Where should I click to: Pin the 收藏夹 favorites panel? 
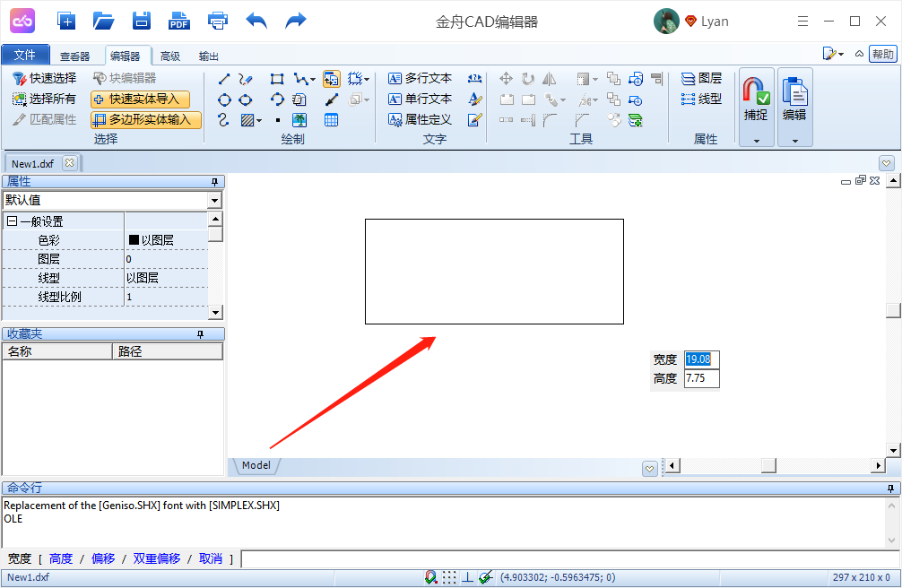tap(200, 334)
